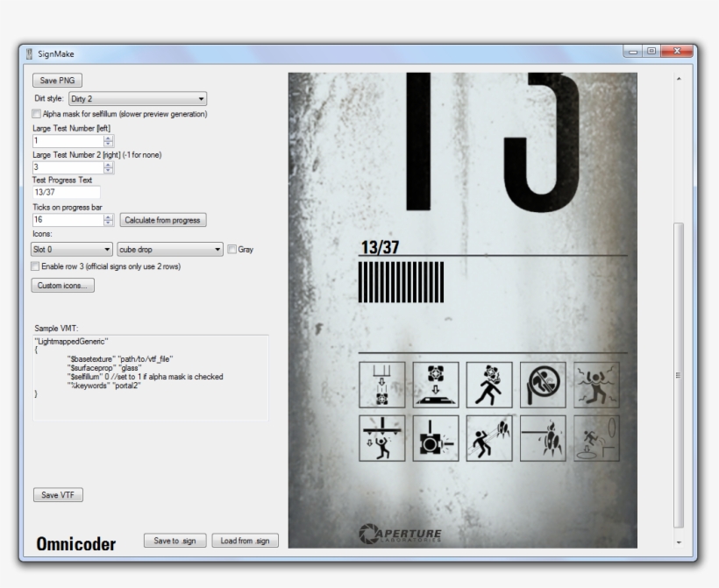This screenshot has height=588, width=719.
Task: Click the grayed portal fling icon
Action: click(x=596, y=438)
